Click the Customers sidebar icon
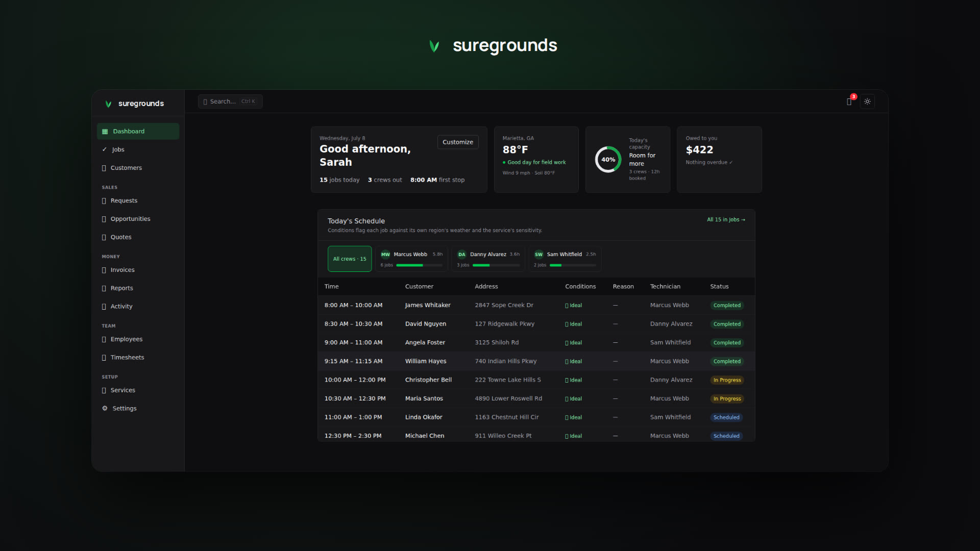The width and height of the screenshot is (980, 551). (104, 168)
